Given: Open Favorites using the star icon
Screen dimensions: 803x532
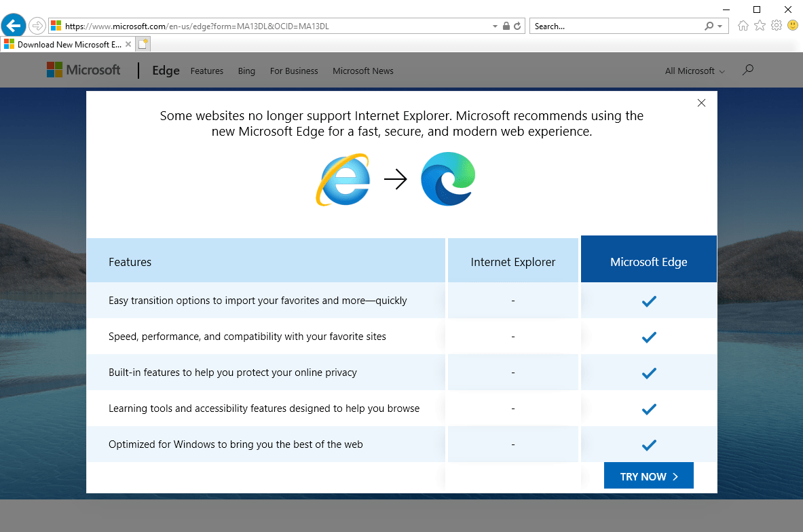Looking at the screenshot, I should click(760, 25).
